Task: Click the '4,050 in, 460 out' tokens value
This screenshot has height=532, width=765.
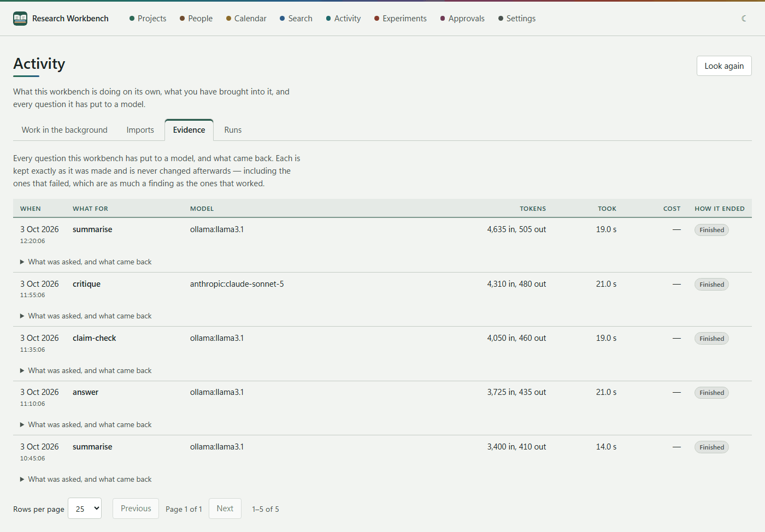Action: point(516,338)
